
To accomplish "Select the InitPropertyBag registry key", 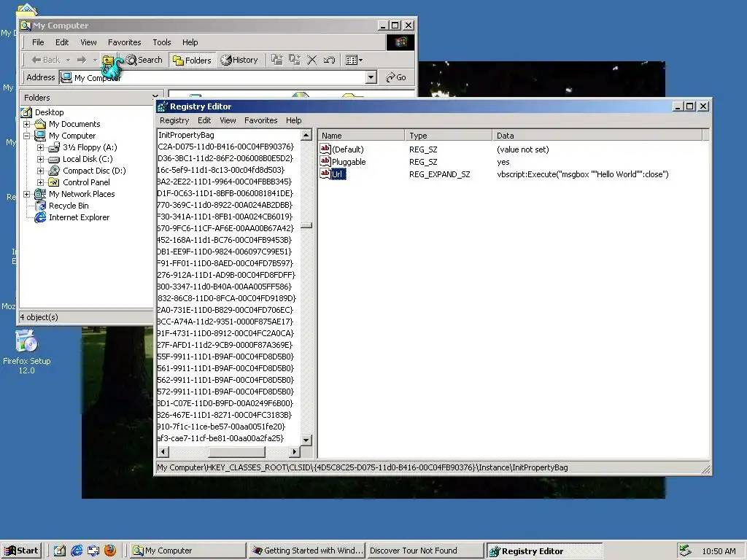I will 186,135.
